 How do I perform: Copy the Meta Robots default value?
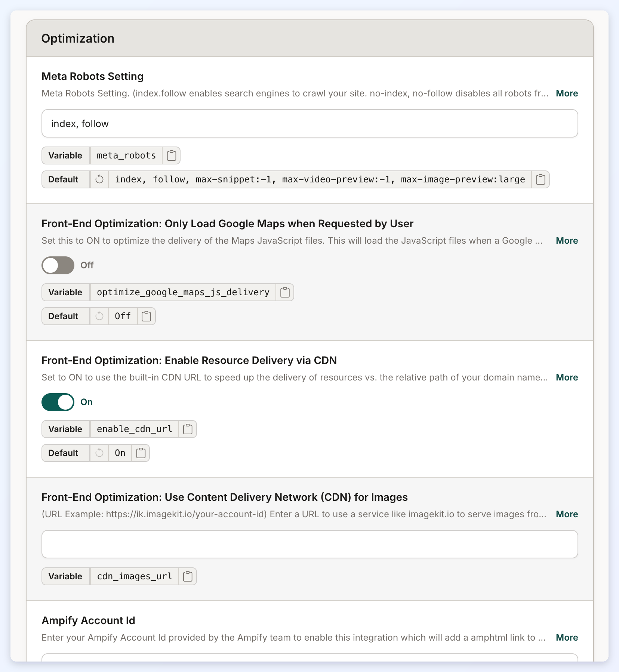(541, 179)
